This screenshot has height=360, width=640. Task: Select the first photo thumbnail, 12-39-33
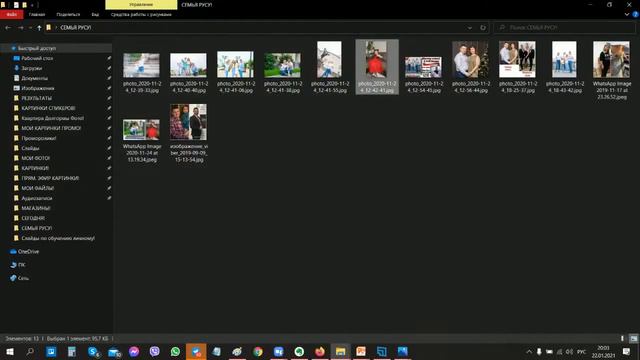coord(141,65)
